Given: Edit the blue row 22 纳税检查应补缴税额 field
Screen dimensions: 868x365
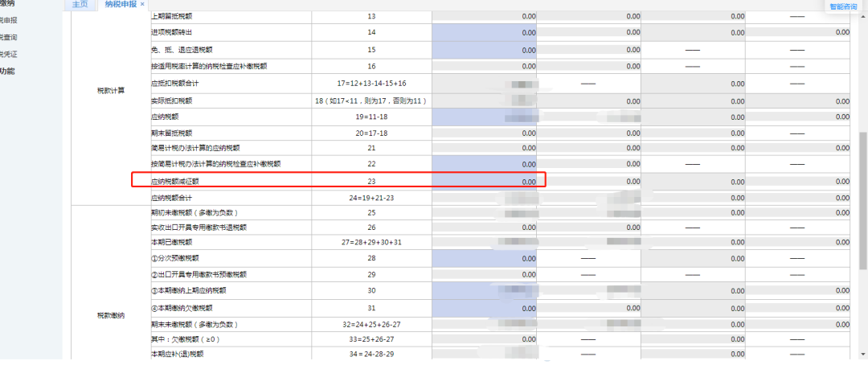Looking at the screenshot, I should pos(484,164).
